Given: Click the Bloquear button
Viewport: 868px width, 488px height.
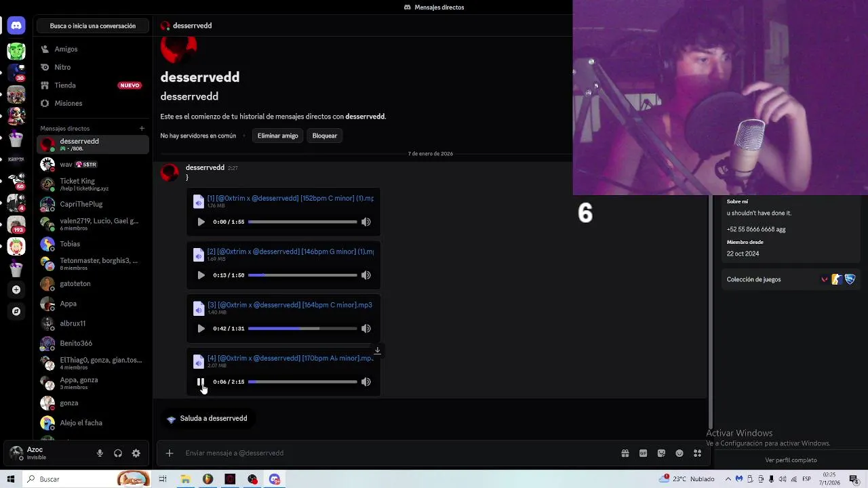Looking at the screenshot, I should tap(324, 136).
